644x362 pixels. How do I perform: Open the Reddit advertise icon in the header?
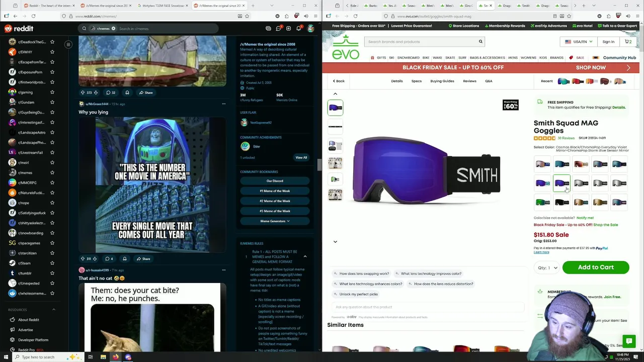[x=268, y=29]
